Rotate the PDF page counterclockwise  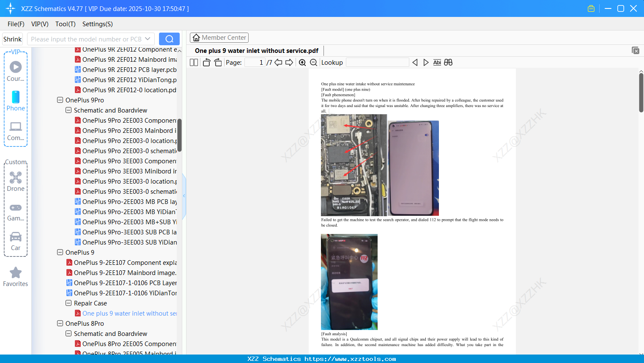tap(206, 62)
